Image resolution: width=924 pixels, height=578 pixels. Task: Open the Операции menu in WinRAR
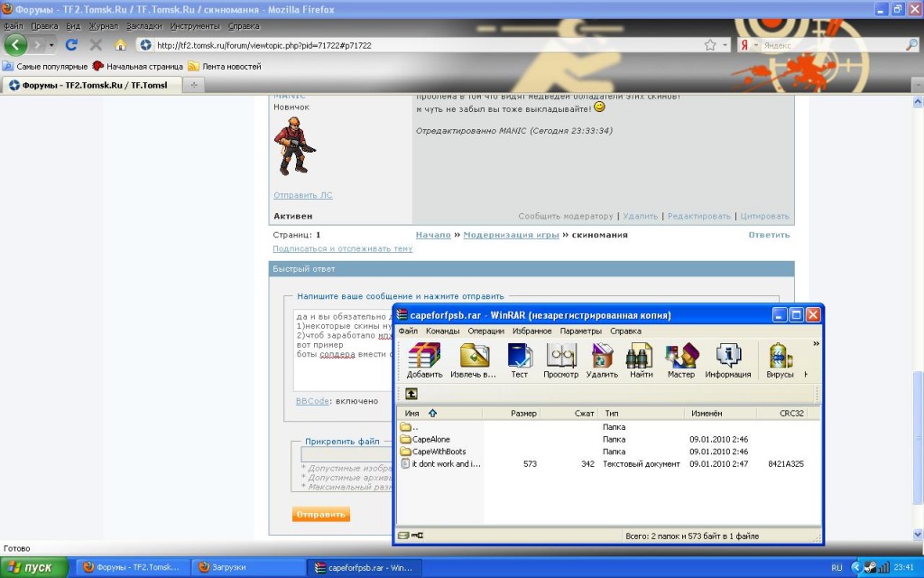486,331
